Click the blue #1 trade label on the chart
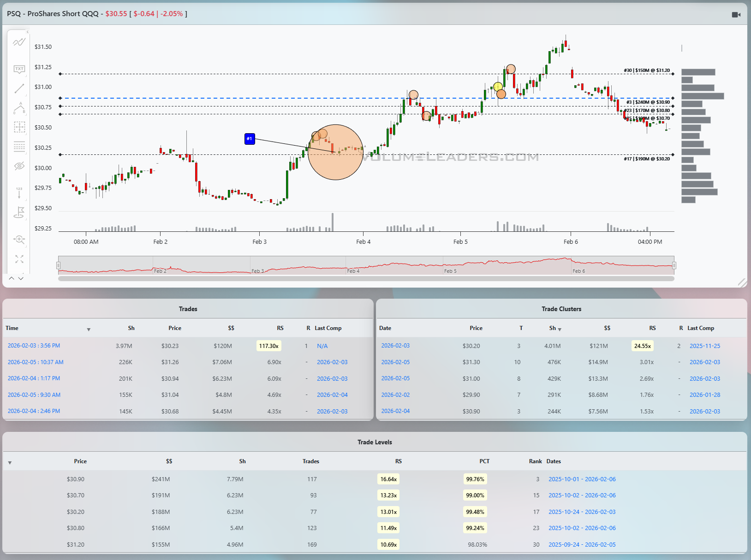Screen dimensions: 751x560 (x=250, y=138)
